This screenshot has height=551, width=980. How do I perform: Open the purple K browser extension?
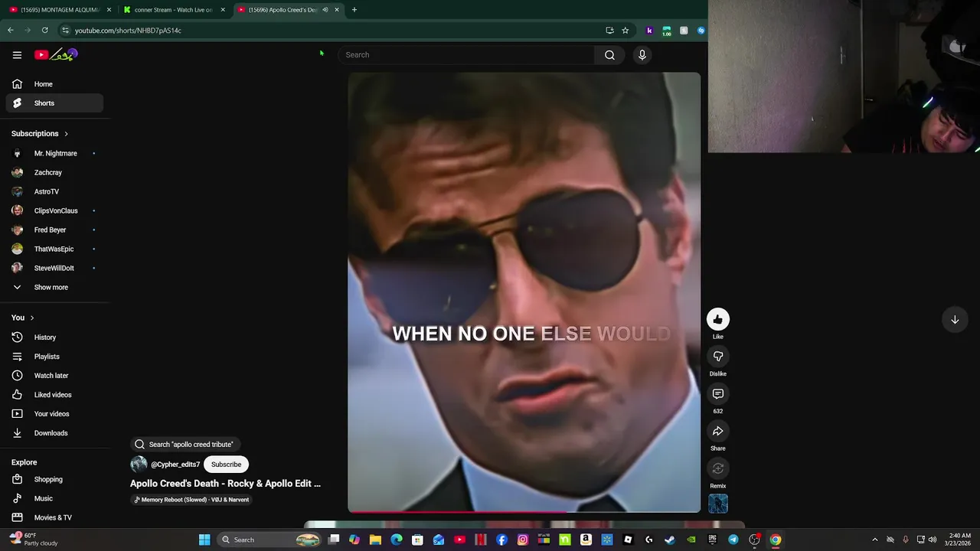tap(649, 31)
